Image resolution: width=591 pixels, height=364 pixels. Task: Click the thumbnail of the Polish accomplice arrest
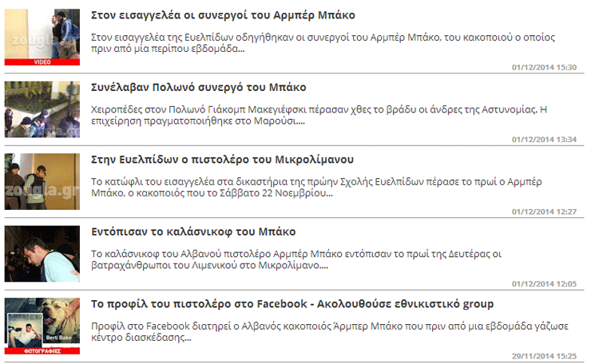42,109
